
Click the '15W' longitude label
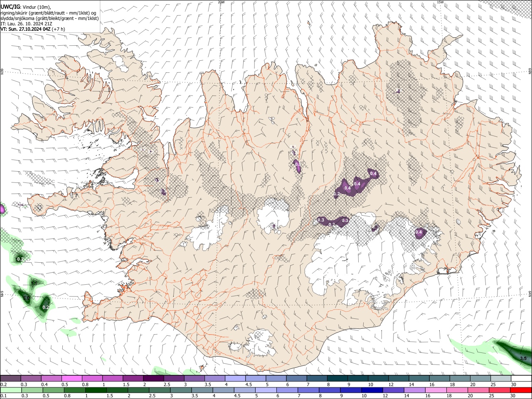pos(441,2)
